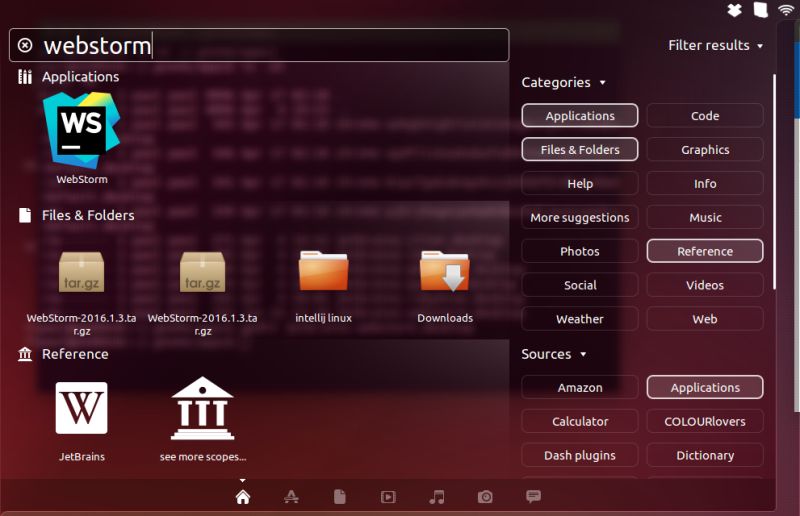
Task: Click the tray icon next to Dropbox
Action: pyautogui.click(x=760, y=10)
